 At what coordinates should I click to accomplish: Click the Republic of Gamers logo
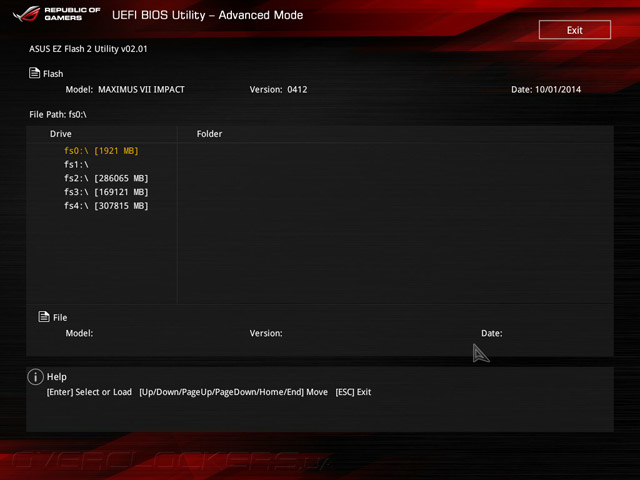coord(57,14)
